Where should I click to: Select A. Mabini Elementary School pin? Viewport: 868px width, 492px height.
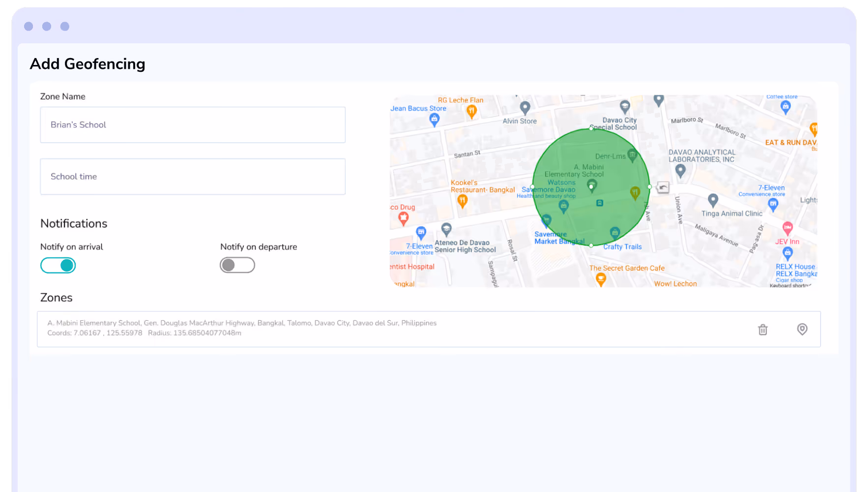[x=592, y=185]
